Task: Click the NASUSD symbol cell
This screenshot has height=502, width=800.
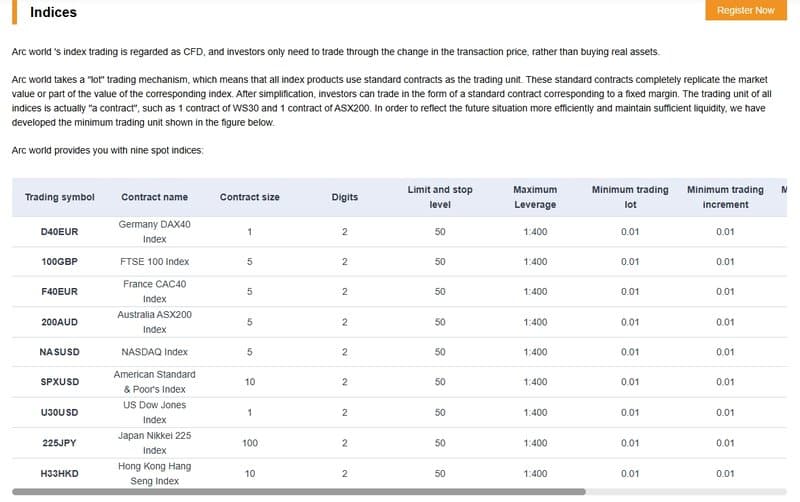Action: [60, 352]
